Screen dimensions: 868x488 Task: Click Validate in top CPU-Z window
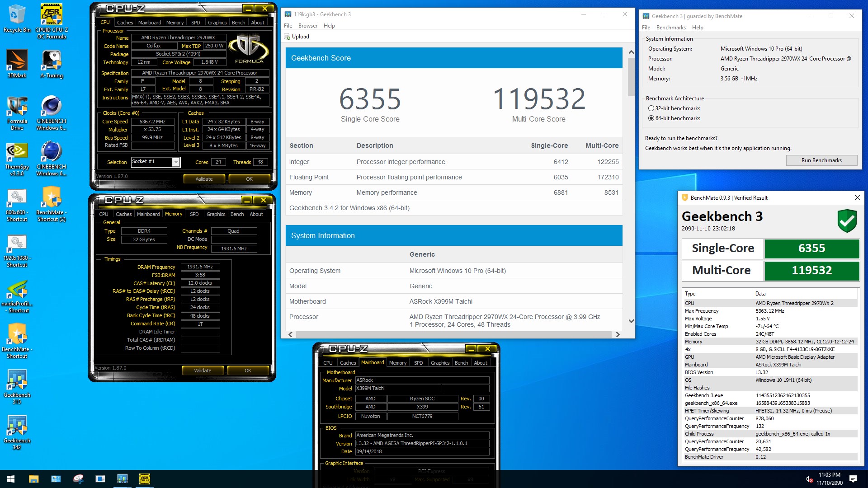pyautogui.click(x=203, y=179)
